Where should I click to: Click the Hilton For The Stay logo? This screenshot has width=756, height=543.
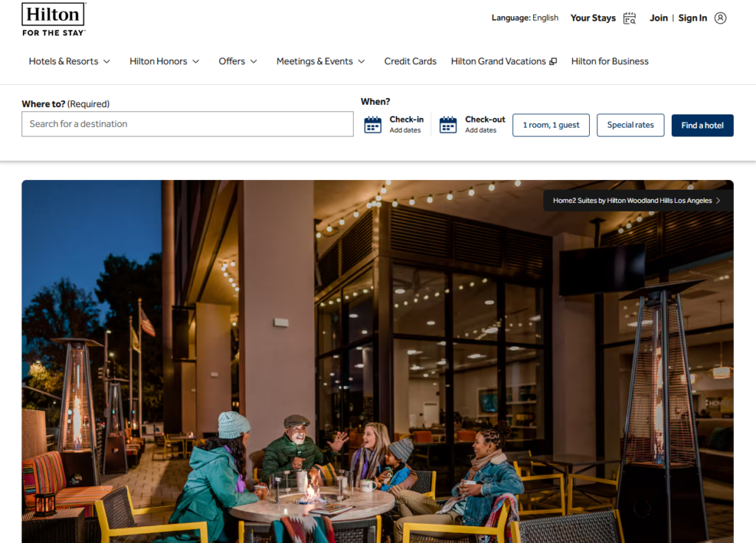pyautogui.click(x=53, y=19)
